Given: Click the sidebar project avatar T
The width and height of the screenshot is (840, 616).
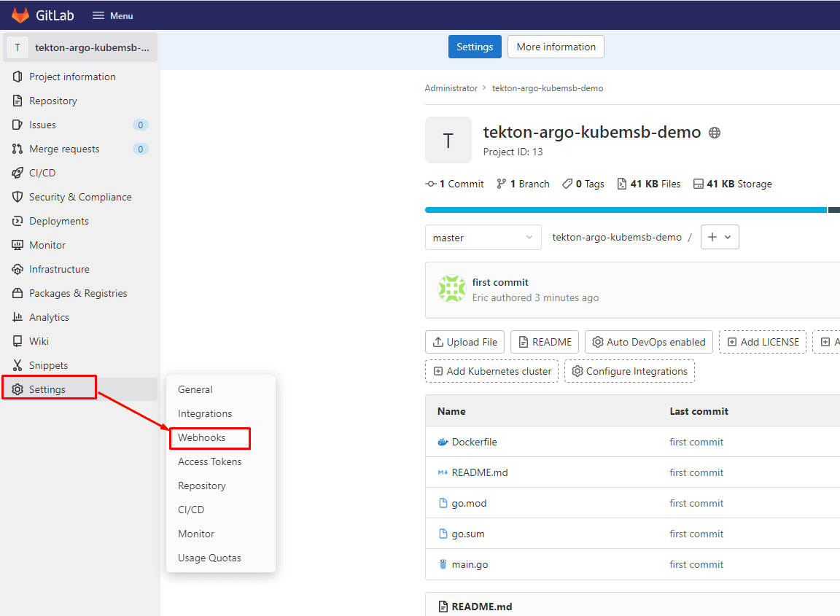Looking at the screenshot, I should click(17, 47).
